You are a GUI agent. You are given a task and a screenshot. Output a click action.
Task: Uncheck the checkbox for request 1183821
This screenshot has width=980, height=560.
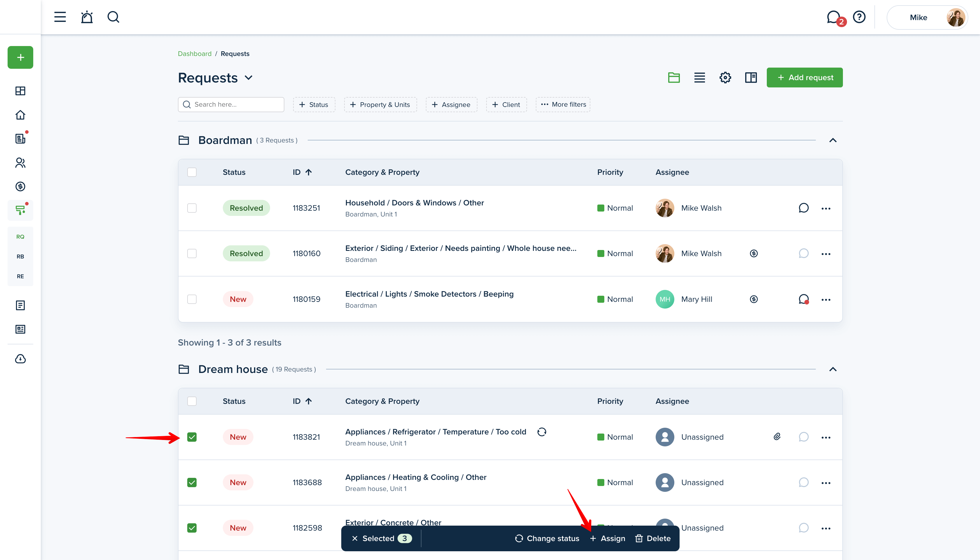pos(192,437)
